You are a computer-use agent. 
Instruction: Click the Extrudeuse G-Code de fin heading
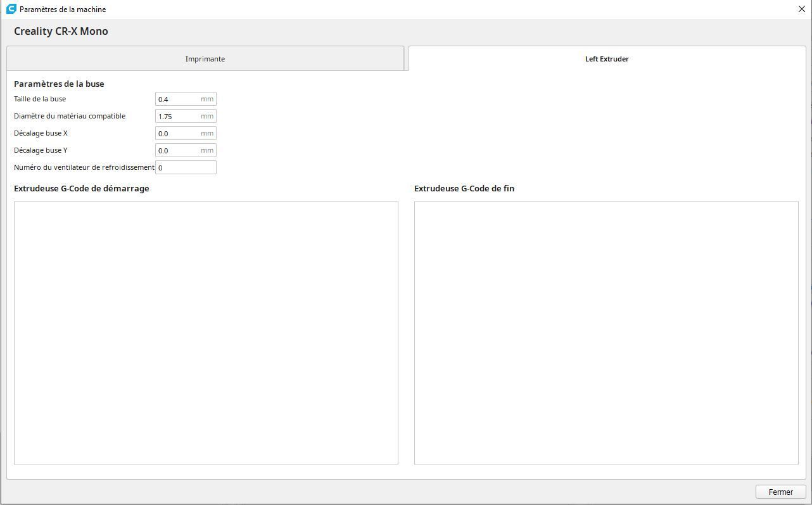(464, 188)
